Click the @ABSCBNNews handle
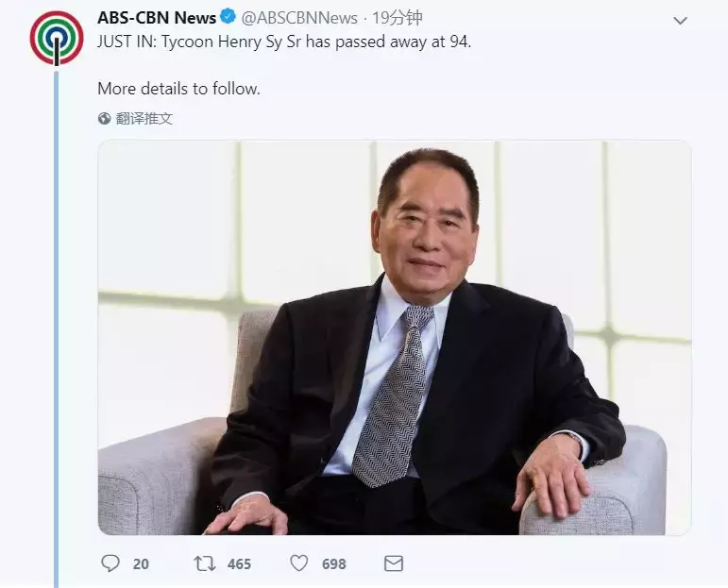The height and width of the screenshot is (588, 728). point(299,18)
